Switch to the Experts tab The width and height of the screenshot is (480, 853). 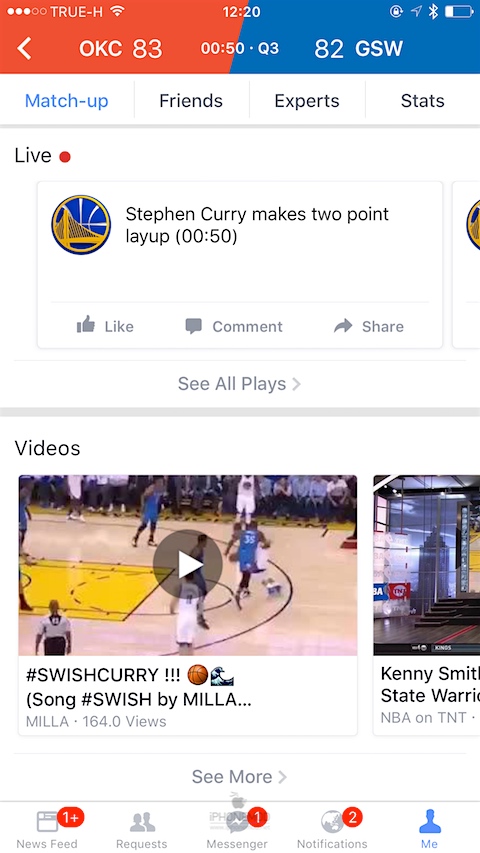pos(307,101)
